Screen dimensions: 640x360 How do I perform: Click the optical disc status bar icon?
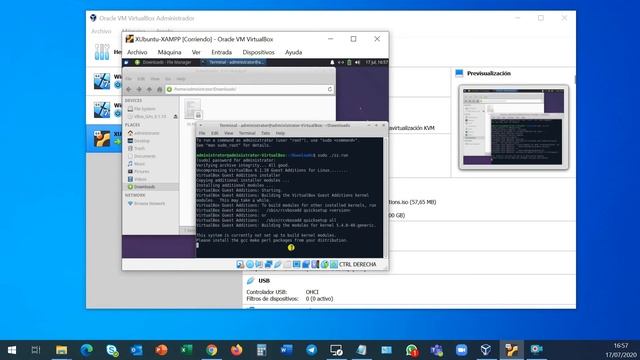[x=250, y=264]
